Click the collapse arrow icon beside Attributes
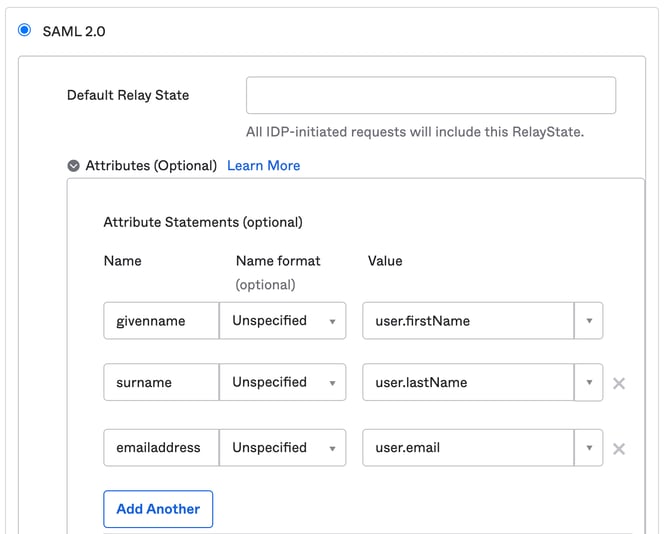Viewport: 670px width, 534px height. pos(74,166)
